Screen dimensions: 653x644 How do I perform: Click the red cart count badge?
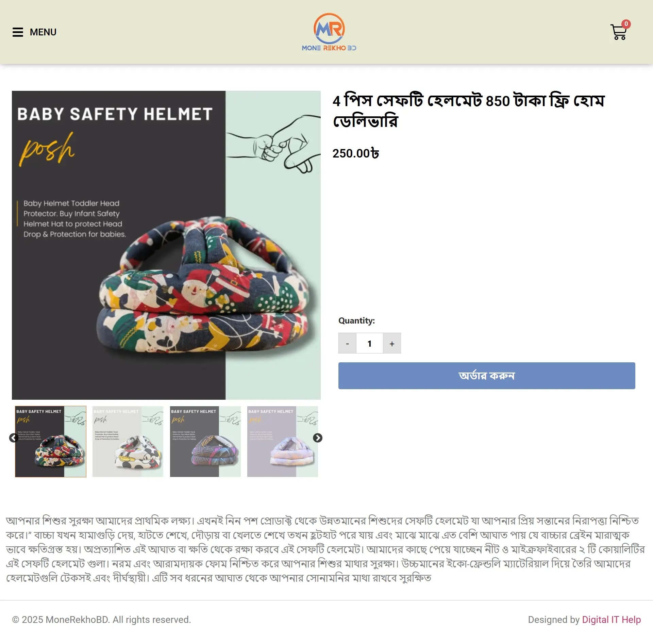coord(626,24)
